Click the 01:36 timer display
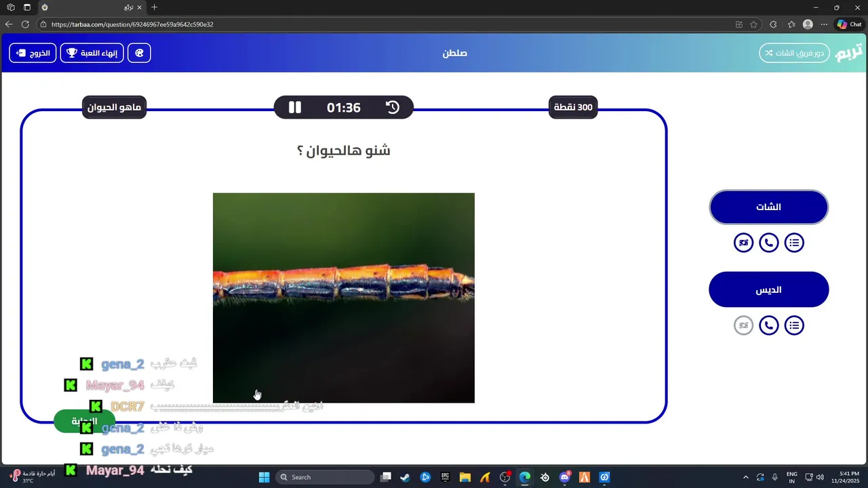This screenshot has width=868, height=488. [x=344, y=107]
